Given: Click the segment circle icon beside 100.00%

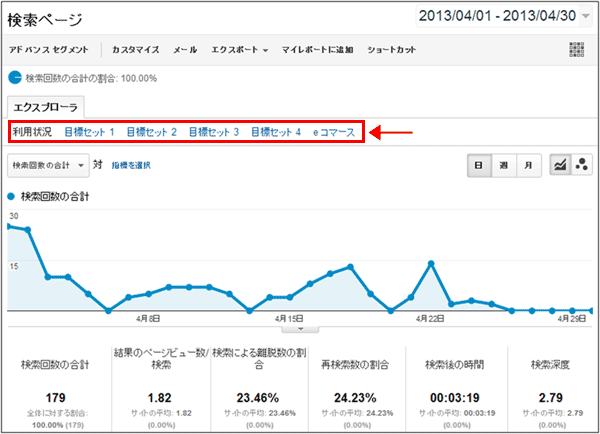Looking at the screenshot, I should [x=15, y=77].
